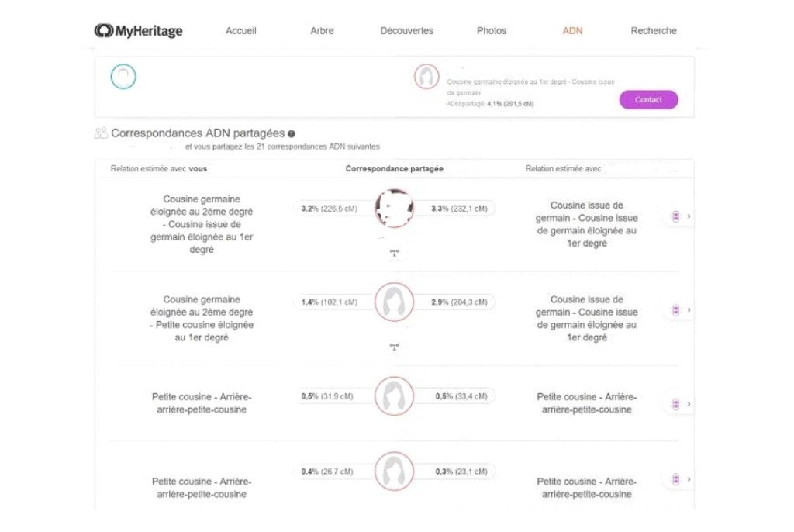The image size is (794, 532).
Task: Click the purple DNA icon on the 0,5% match row
Action: coord(675,404)
